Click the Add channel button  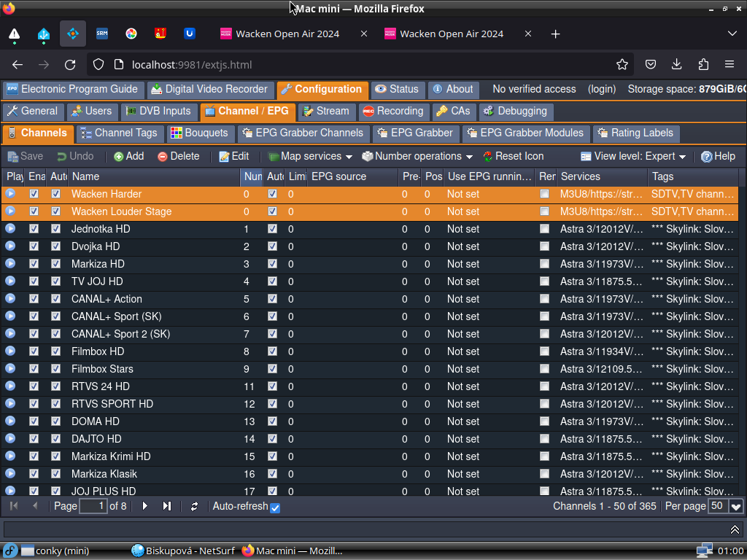click(x=129, y=156)
